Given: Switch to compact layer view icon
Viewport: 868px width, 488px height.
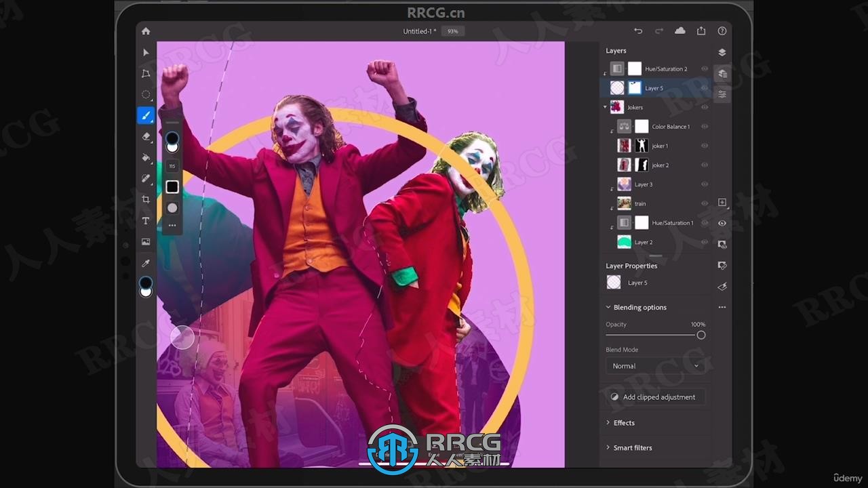Looking at the screenshot, I should (x=722, y=52).
